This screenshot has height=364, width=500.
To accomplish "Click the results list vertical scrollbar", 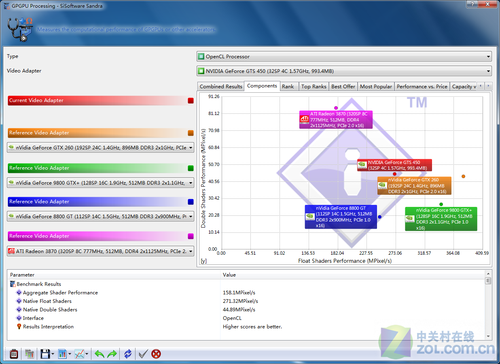I will coord(488,305).
